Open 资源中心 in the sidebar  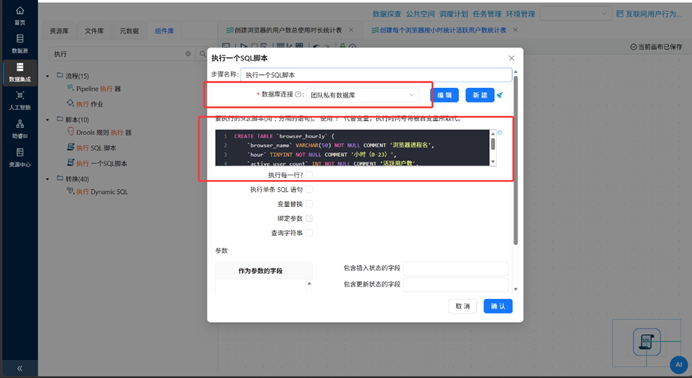19,157
